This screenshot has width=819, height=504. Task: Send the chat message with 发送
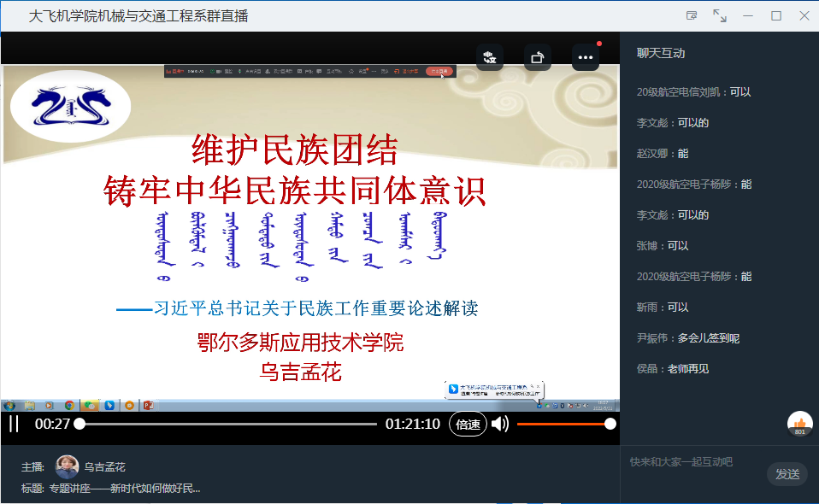787,474
